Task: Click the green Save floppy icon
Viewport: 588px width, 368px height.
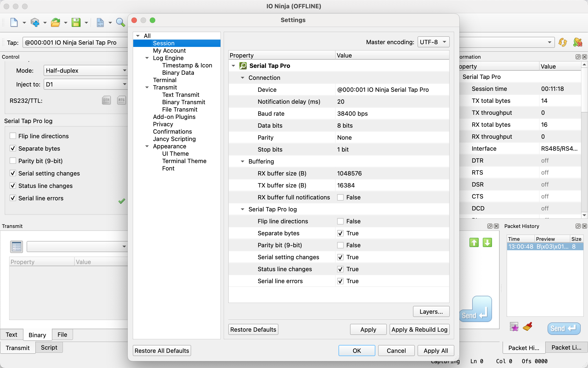Action: pos(76,23)
